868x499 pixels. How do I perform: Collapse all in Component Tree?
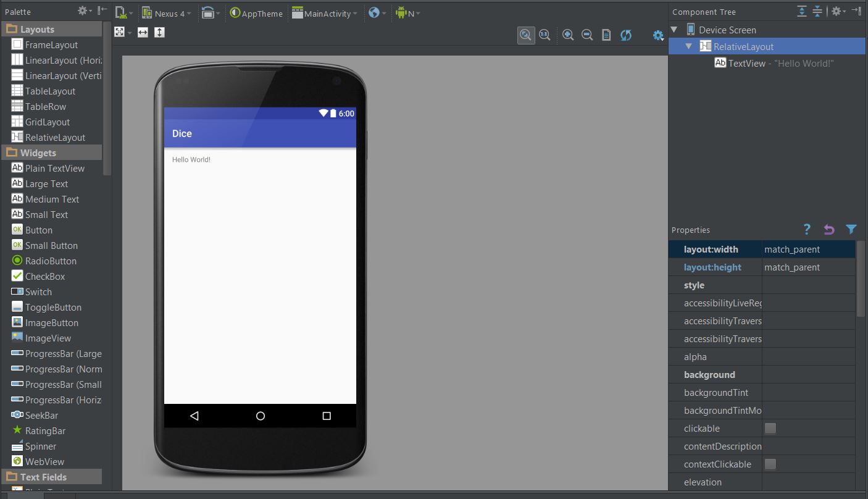pos(817,11)
